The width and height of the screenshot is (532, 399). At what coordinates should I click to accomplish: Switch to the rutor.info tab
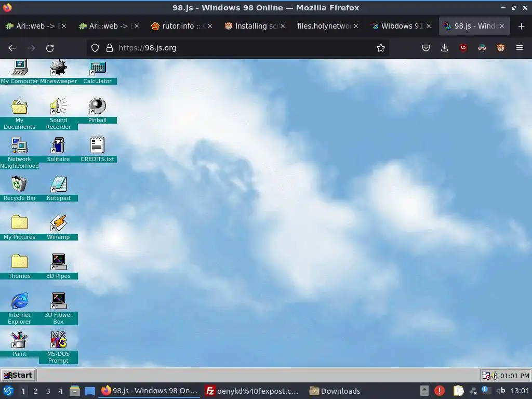(182, 26)
